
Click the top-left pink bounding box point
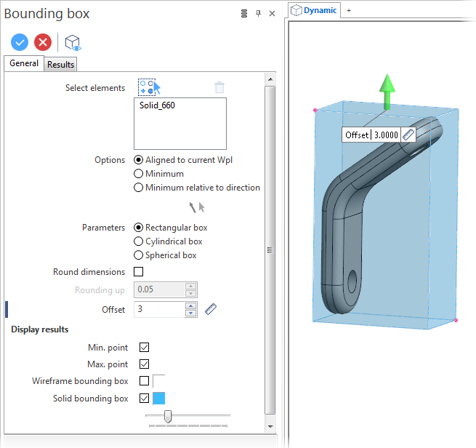click(x=315, y=111)
